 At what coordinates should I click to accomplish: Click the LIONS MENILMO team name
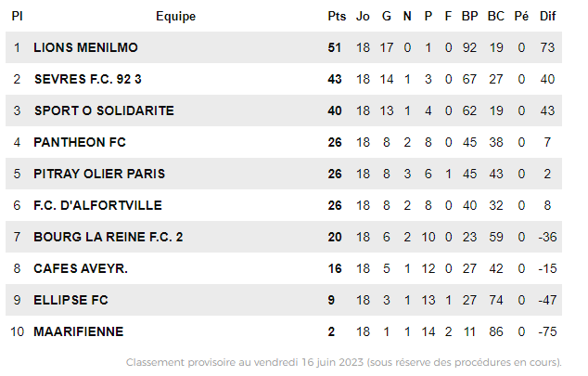85,47
